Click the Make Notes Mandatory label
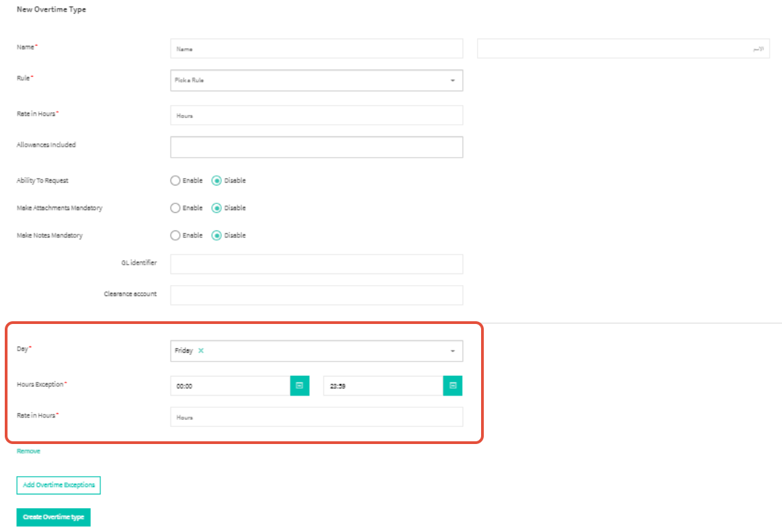 coord(49,235)
